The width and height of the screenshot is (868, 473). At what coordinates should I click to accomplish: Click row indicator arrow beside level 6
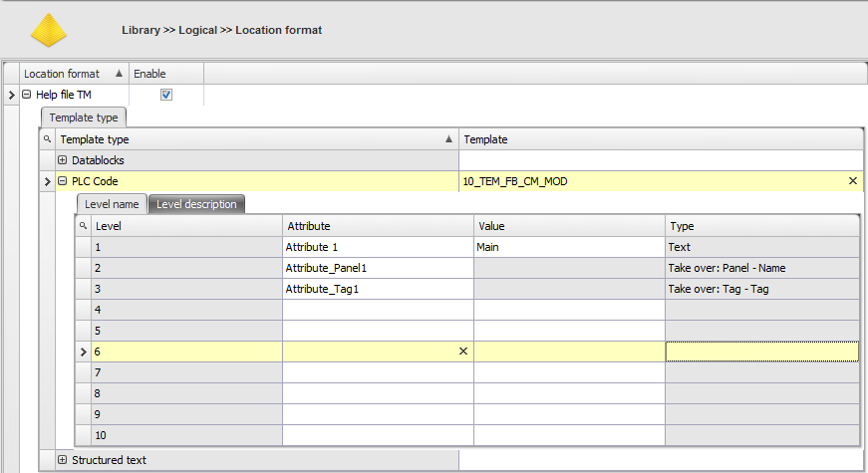pos(83,352)
